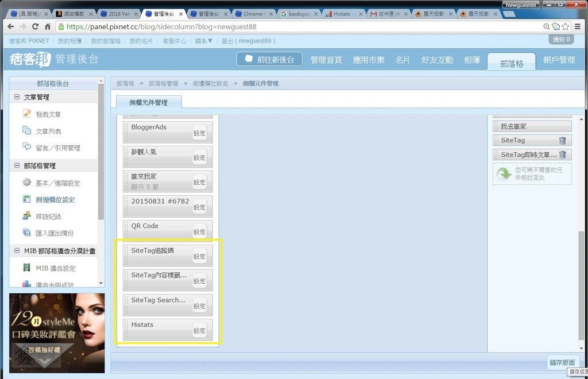Collapse the 文章管理 section

(17, 96)
